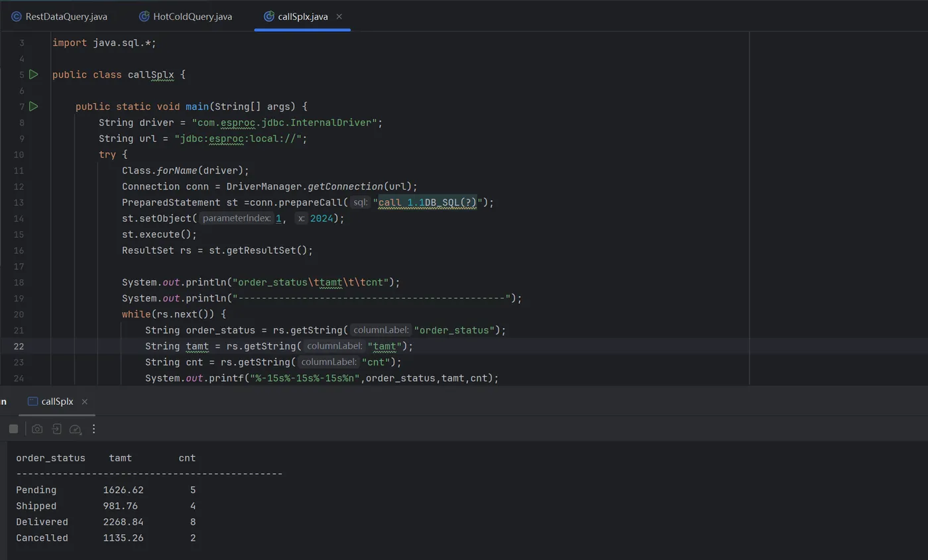Click Delivered in the console output
The image size is (928, 560).
(x=42, y=522)
